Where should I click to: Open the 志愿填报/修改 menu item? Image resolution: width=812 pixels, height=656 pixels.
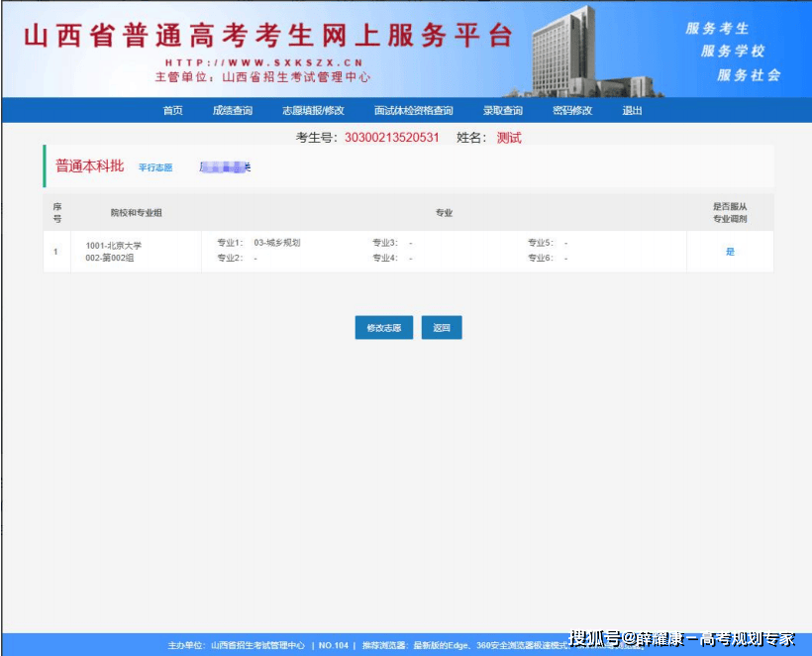(313, 110)
